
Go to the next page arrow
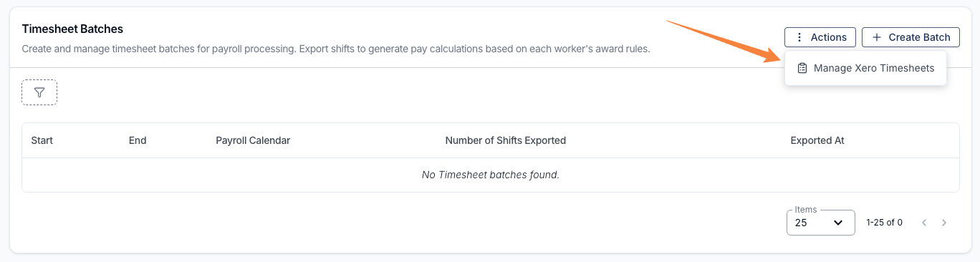(944, 223)
